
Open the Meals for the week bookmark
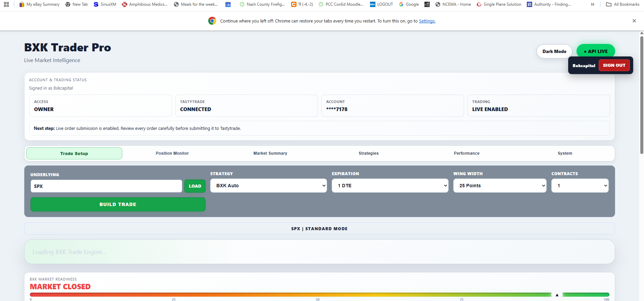196,4
